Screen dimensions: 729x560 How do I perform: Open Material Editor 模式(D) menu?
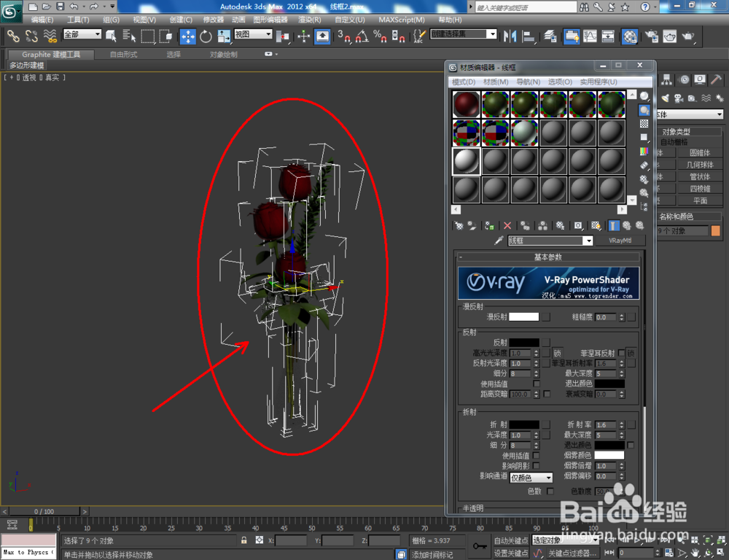click(x=464, y=82)
